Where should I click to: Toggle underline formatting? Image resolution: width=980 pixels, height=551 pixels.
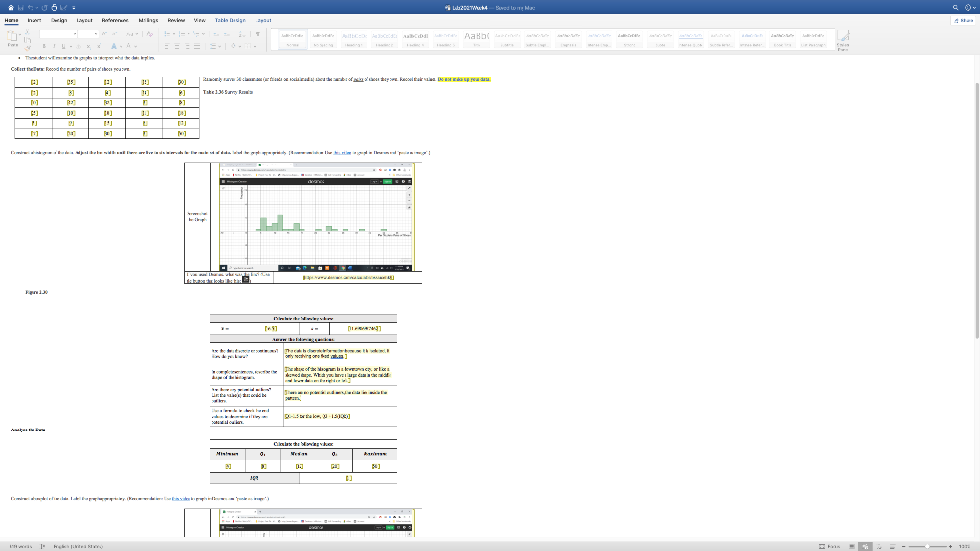pyautogui.click(x=63, y=46)
